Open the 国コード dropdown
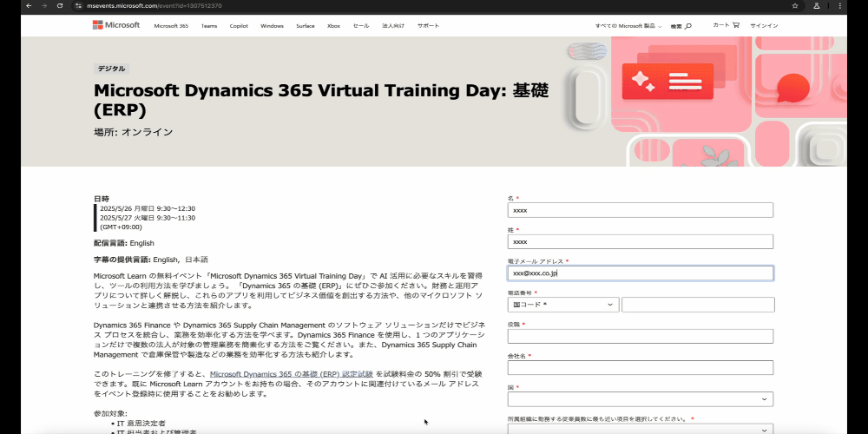The height and width of the screenshot is (434, 868). 563,305
